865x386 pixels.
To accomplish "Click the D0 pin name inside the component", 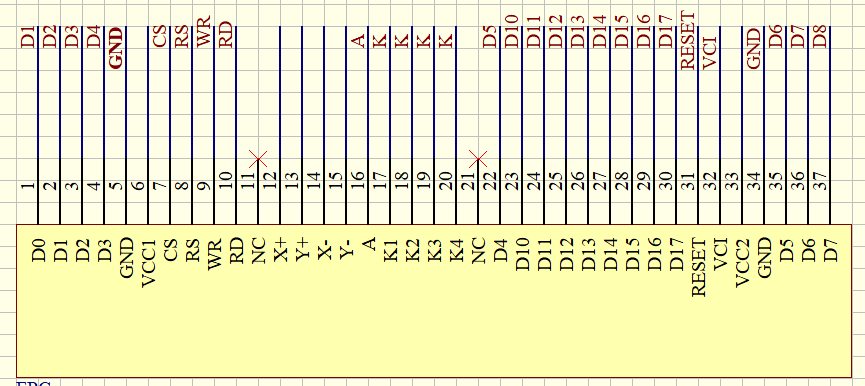I will tap(40, 250).
